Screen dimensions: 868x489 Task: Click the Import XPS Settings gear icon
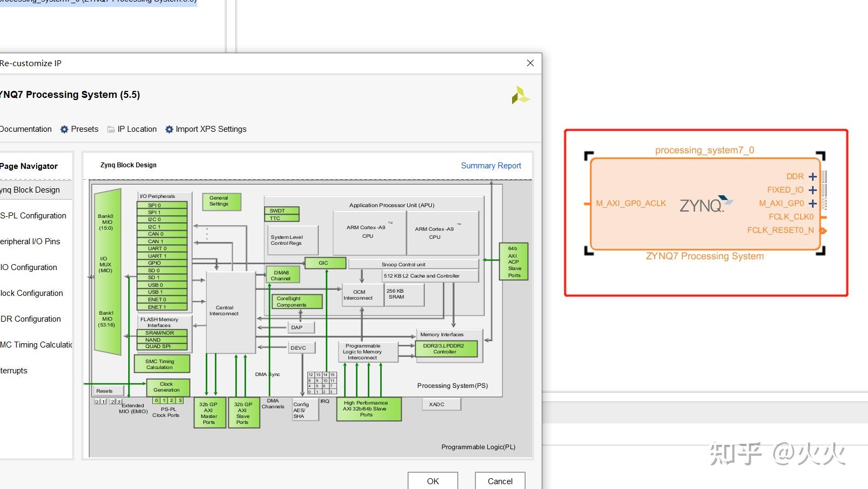point(168,129)
